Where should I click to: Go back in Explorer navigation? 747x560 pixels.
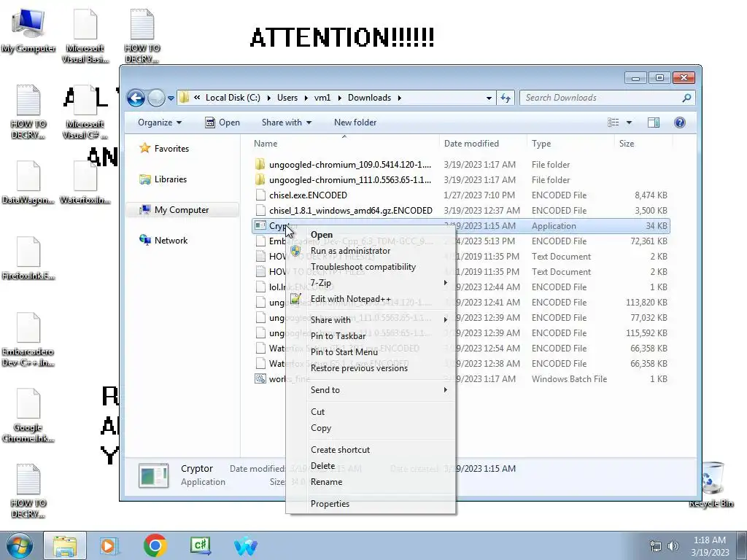[136, 98]
